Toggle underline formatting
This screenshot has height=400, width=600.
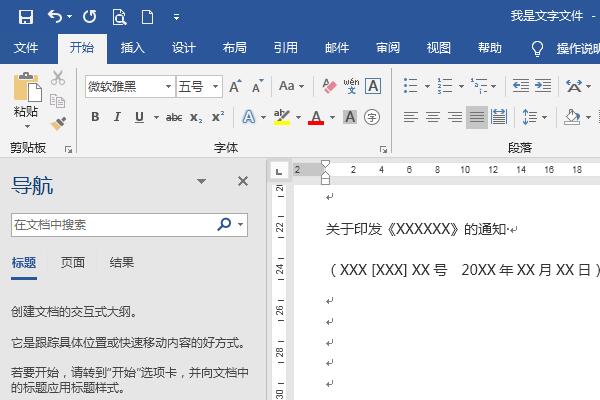(x=139, y=117)
